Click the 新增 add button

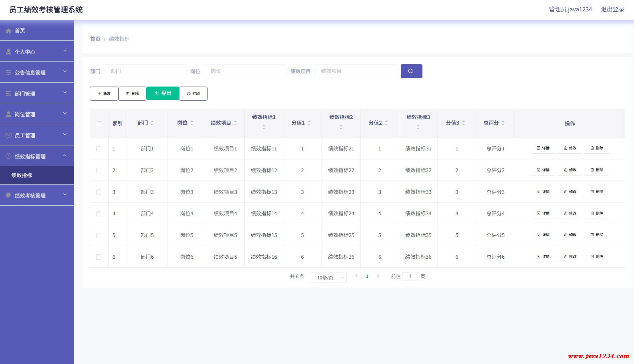(104, 94)
